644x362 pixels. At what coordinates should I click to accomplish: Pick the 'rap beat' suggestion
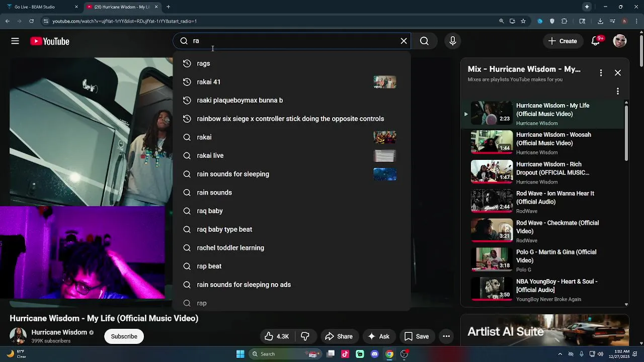click(292, 266)
